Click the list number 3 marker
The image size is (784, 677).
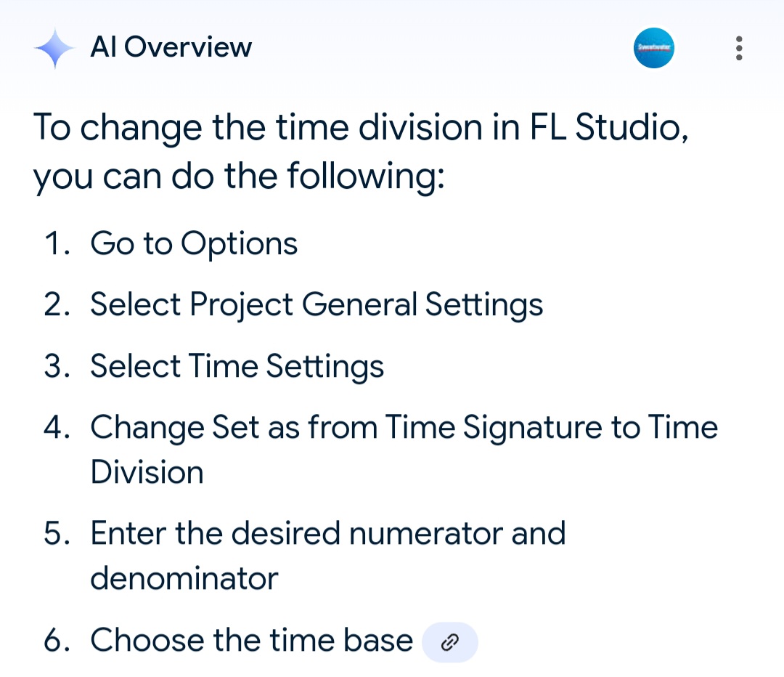tap(57, 366)
